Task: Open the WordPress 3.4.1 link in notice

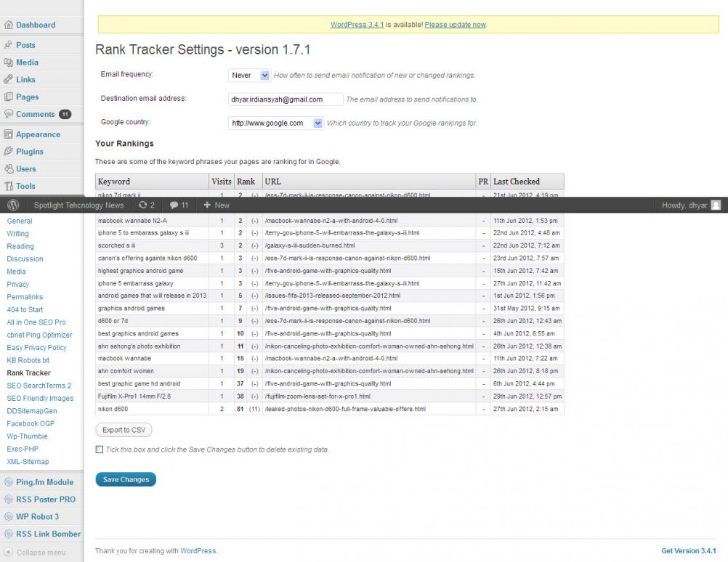Action: click(x=357, y=25)
